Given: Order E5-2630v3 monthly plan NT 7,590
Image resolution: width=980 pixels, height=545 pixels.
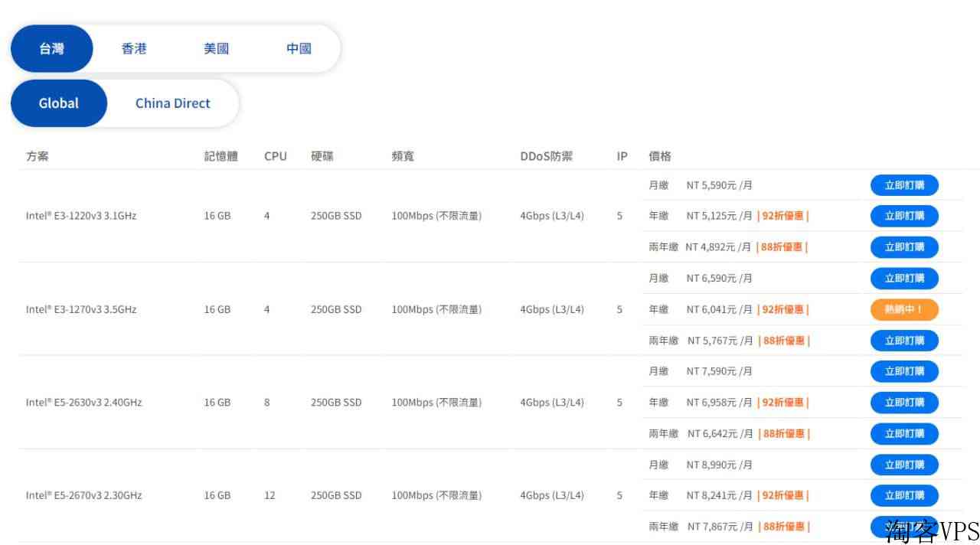Looking at the screenshot, I should coord(904,371).
